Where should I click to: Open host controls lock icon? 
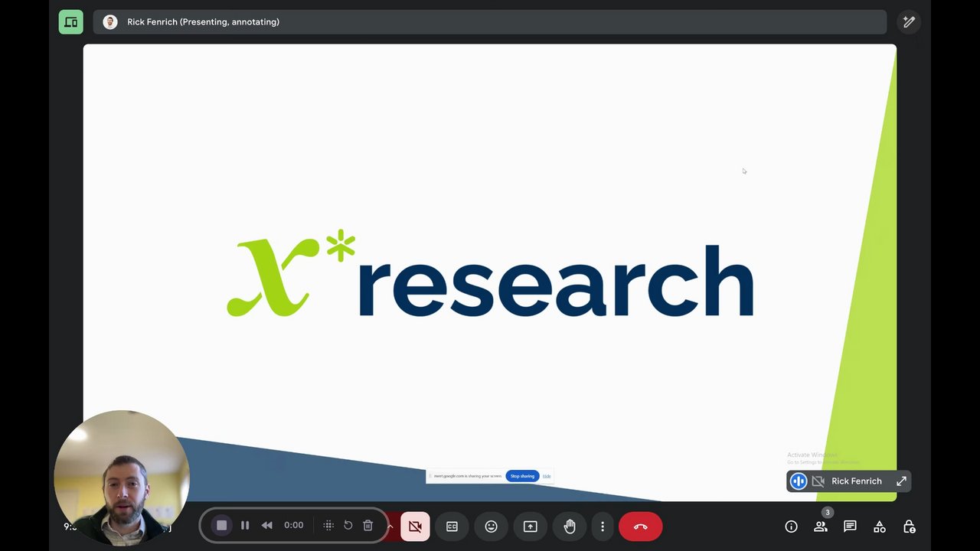pos(909,527)
